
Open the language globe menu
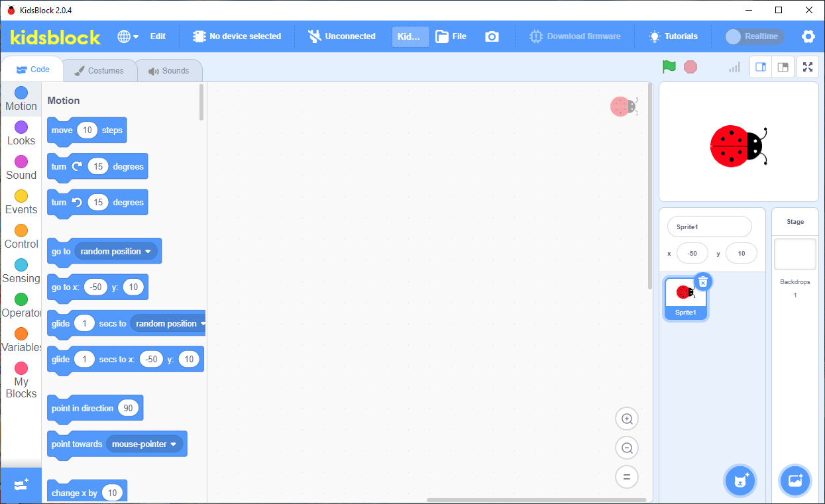coord(128,36)
